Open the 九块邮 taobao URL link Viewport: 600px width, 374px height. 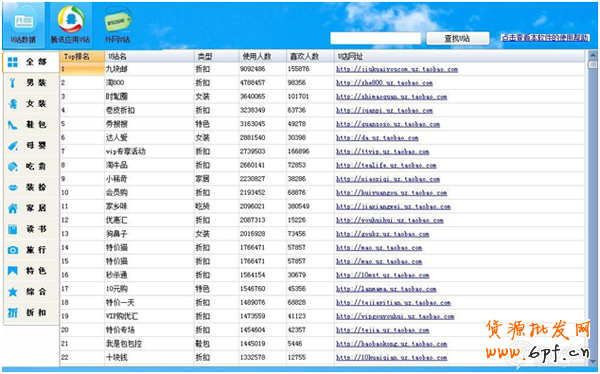397,69
